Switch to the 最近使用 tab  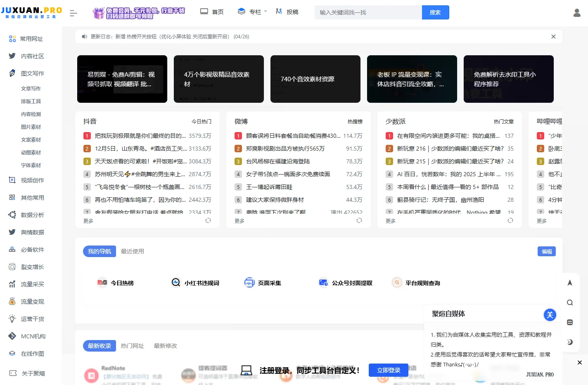pos(133,251)
